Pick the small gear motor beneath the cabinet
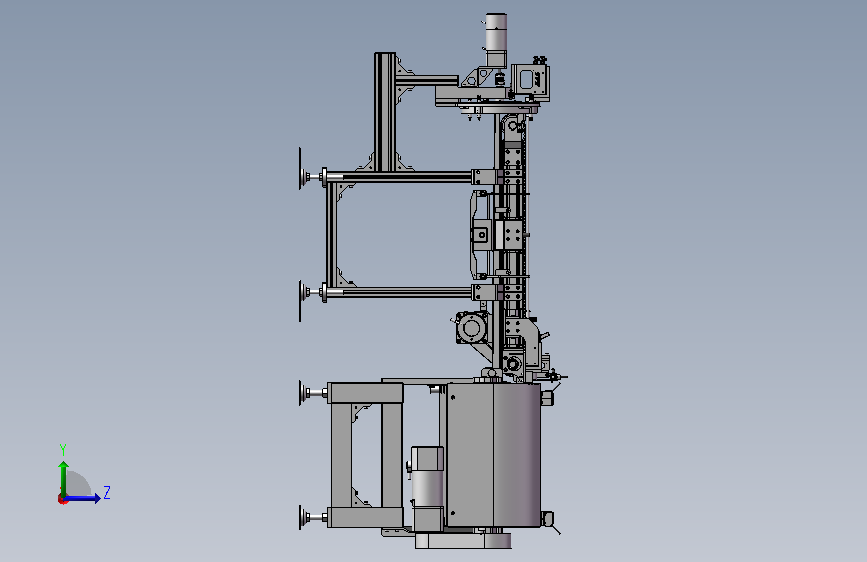The height and width of the screenshot is (562, 867). click(x=427, y=489)
